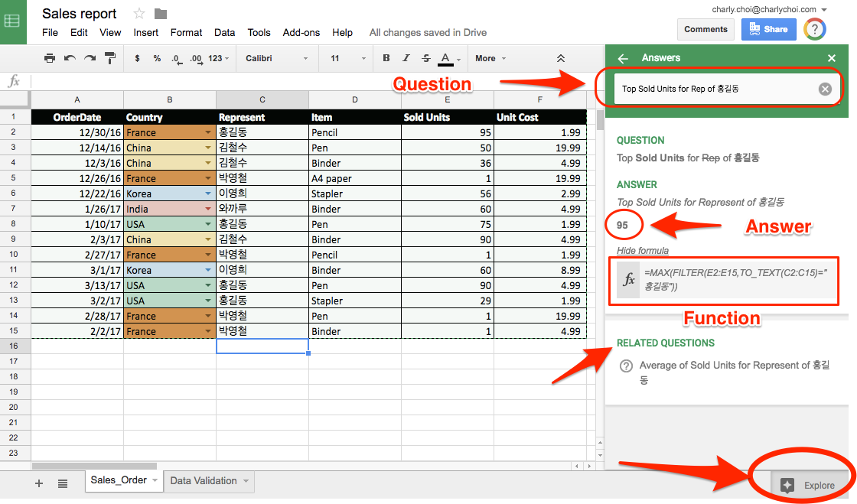This screenshot has width=857, height=504.
Task: Select the Paint format tool
Action: [109, 59]
